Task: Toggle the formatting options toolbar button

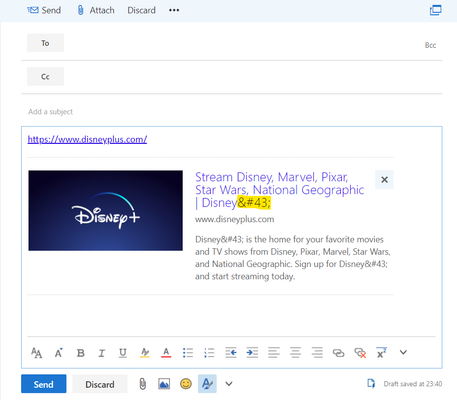Action: pyautogui.click(x=207, y=384)
